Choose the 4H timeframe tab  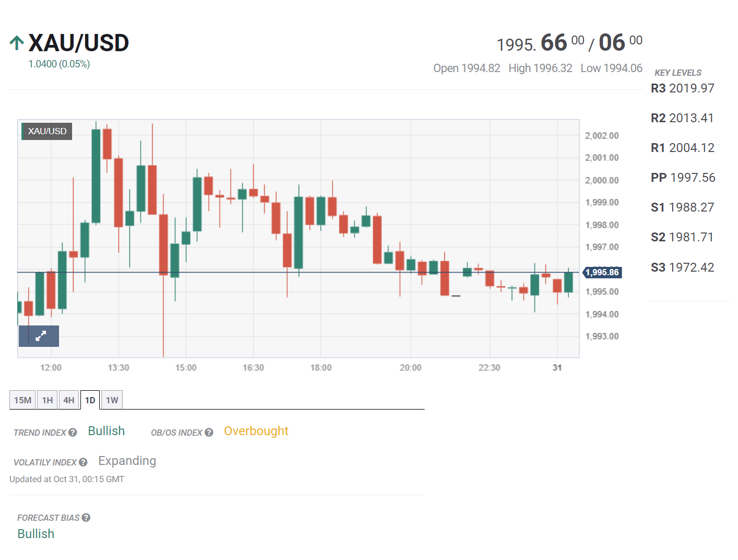point(69,400)
